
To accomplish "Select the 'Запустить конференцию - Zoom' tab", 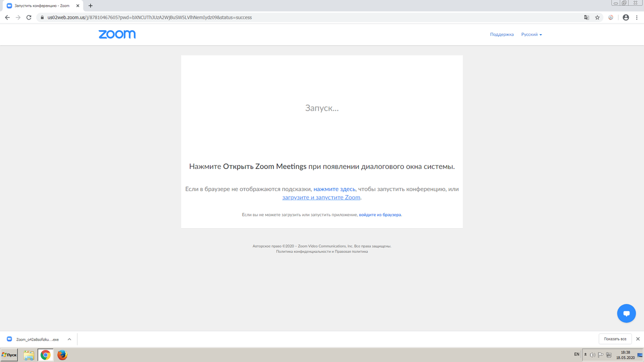I will (x=43, y=6).
